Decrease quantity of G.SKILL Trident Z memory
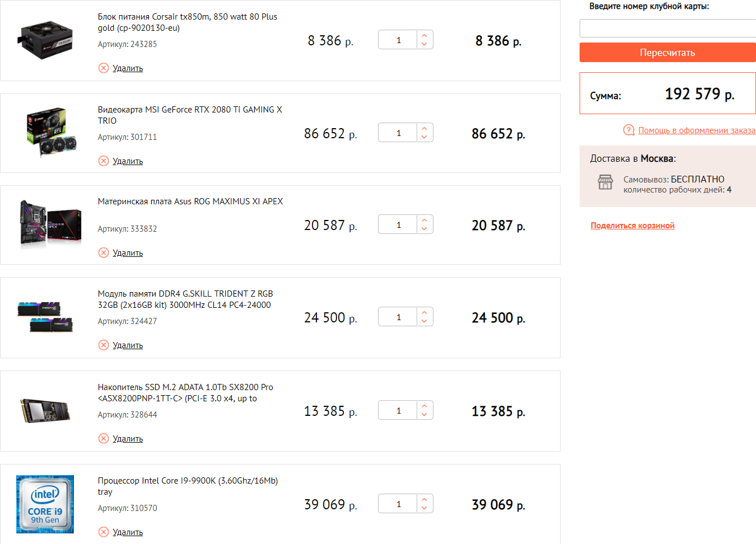Viewport: 756px width, 544px height. tap(424, 321)
